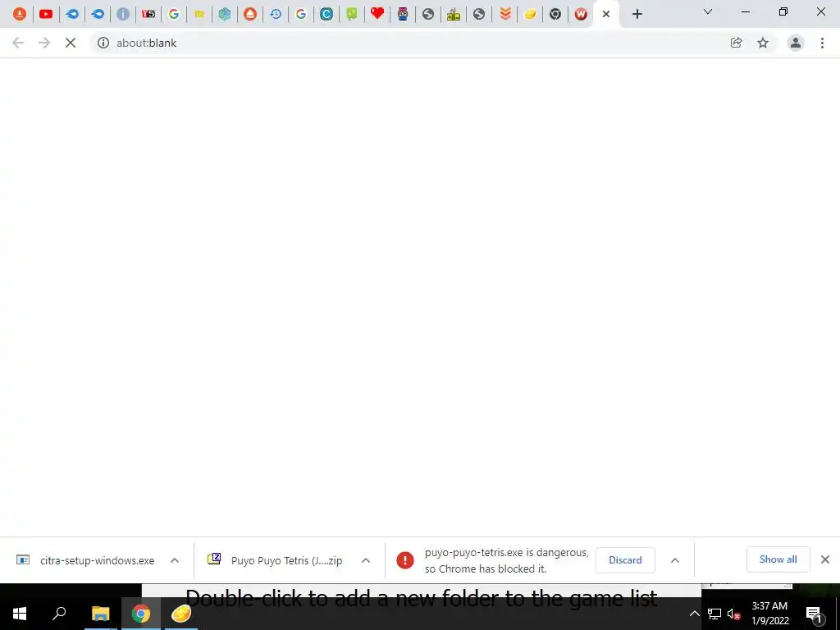Open the yellow robot icon tab
The width and height of the screenshot is (840, 630).
pyautogui.click(x=453, y=14)
